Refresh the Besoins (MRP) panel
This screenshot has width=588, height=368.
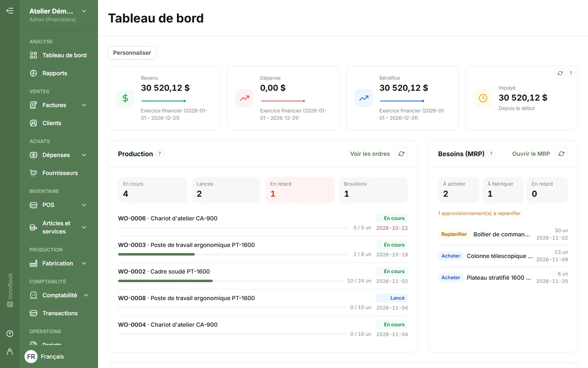pos(561,154)
